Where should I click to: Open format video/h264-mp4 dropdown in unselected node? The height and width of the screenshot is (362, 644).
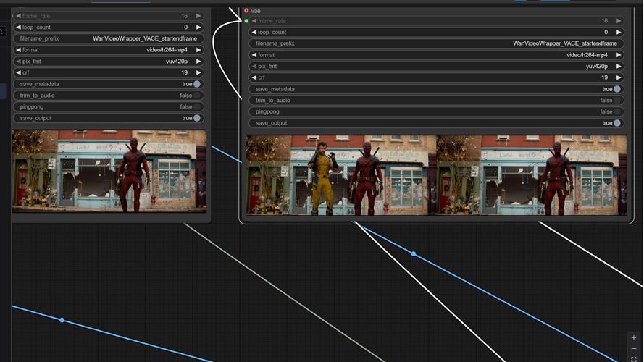[x=109, y=50]
